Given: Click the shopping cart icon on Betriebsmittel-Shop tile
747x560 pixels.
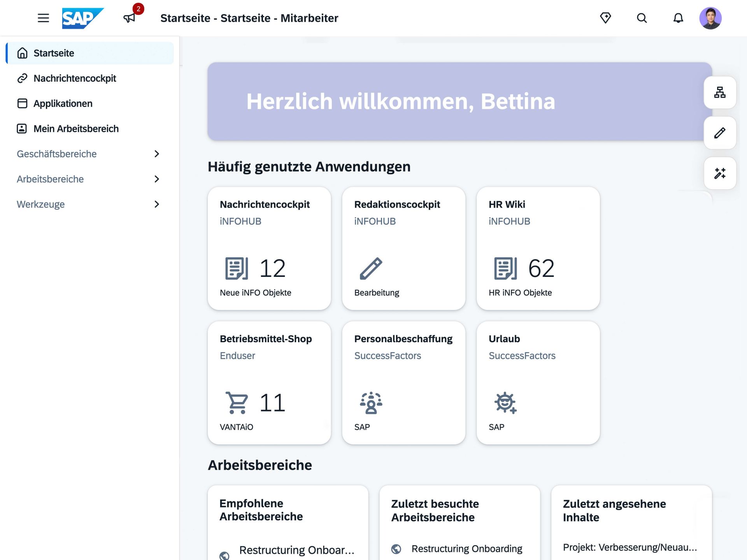Looking at the screenshot, I should 237,402.
